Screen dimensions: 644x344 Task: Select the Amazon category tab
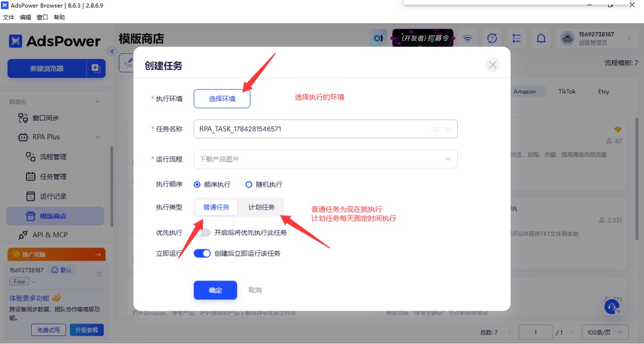click(524, 91)
